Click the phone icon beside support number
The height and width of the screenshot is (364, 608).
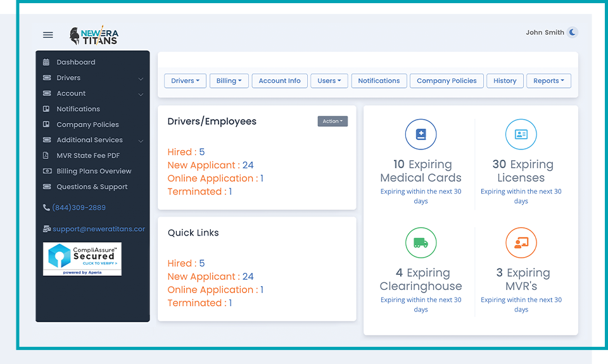coord(46,208)
